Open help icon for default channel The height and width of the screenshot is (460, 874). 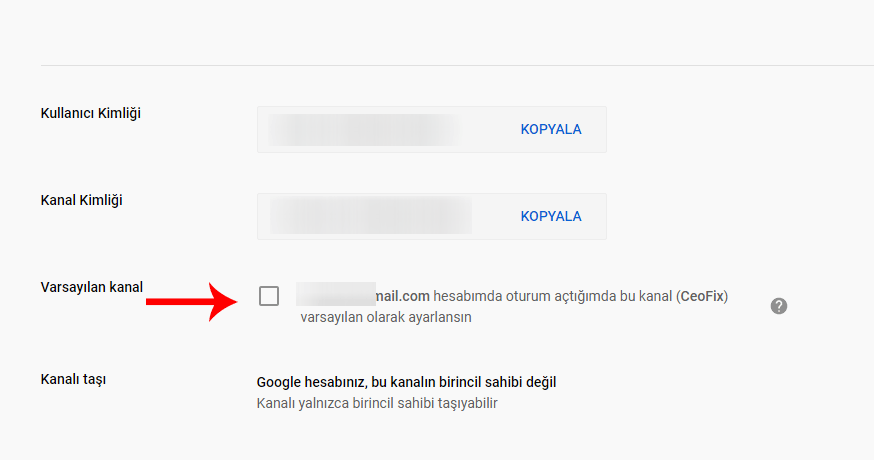pyautogui.click(x=779, y=306)
